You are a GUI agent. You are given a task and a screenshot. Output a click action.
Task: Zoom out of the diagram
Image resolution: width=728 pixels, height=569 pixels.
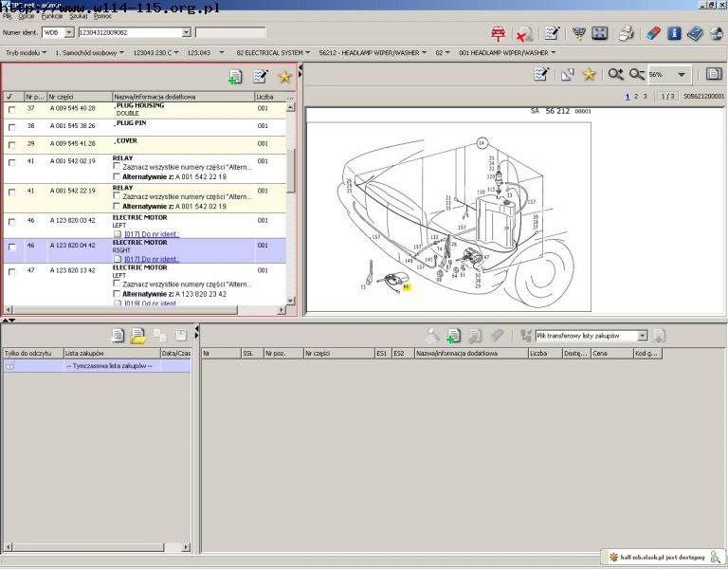click(x=637, y=74)
